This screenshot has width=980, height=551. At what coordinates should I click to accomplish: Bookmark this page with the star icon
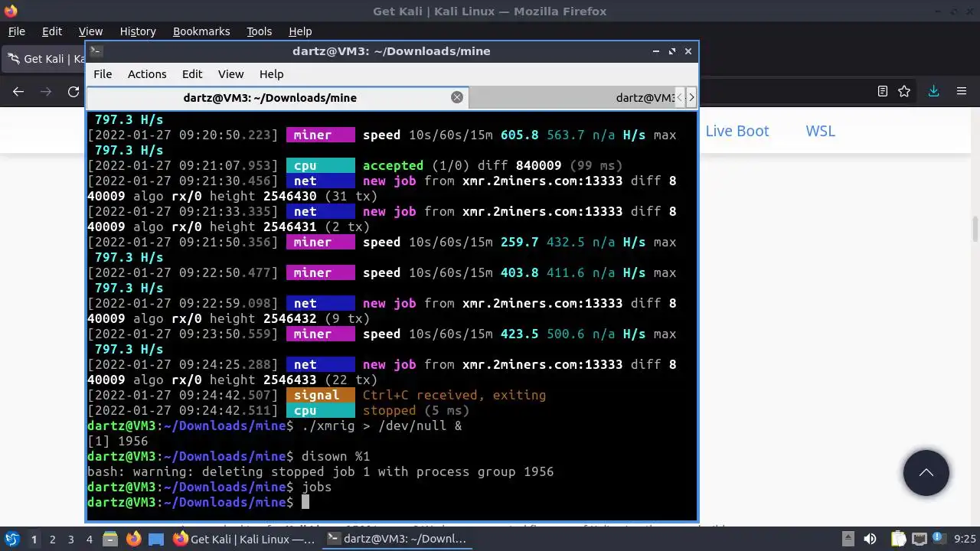tap(904, 91)
